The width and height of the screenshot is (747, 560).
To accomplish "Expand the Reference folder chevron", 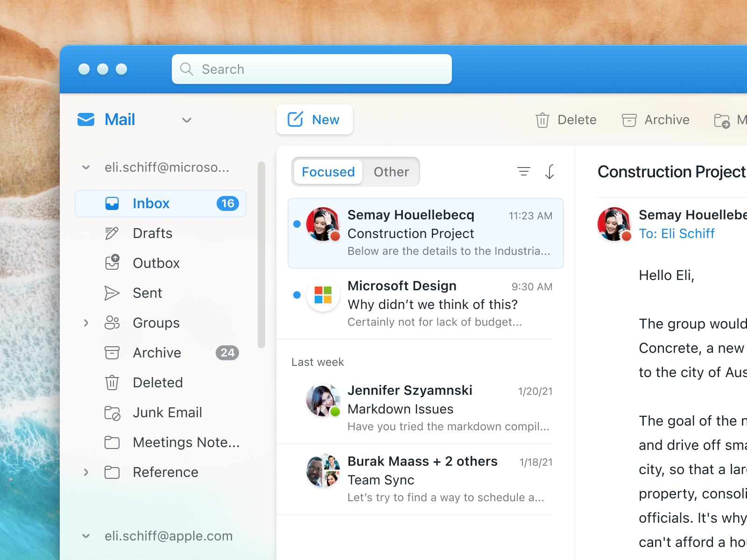I will 86,472.
